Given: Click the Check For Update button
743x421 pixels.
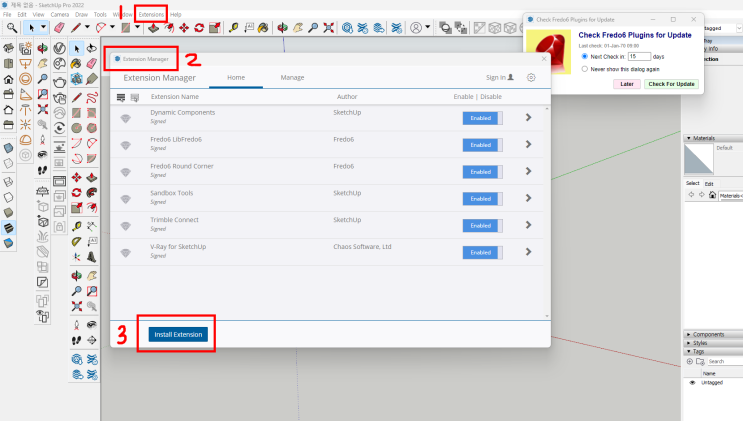Looking at the screenshot, I should [x=671, y=84].
